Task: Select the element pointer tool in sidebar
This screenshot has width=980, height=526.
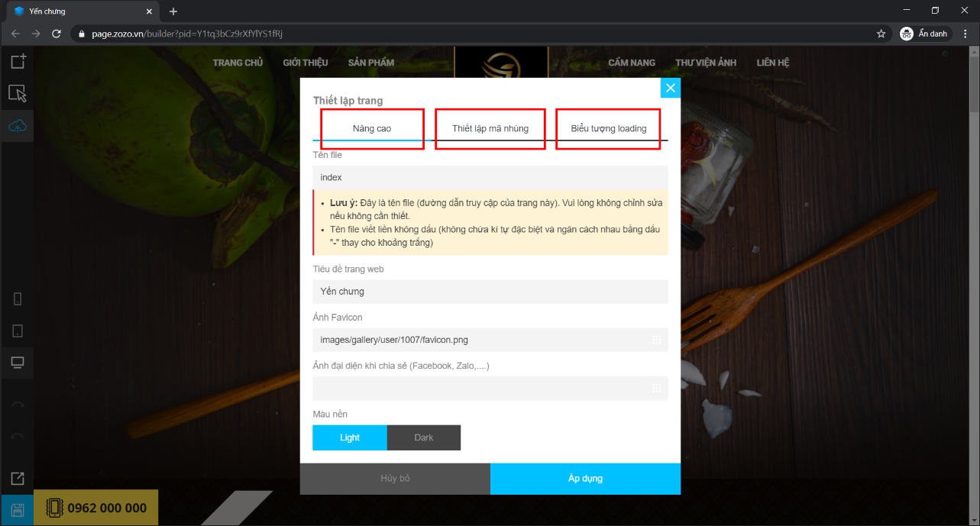Action: pos(18,93)
